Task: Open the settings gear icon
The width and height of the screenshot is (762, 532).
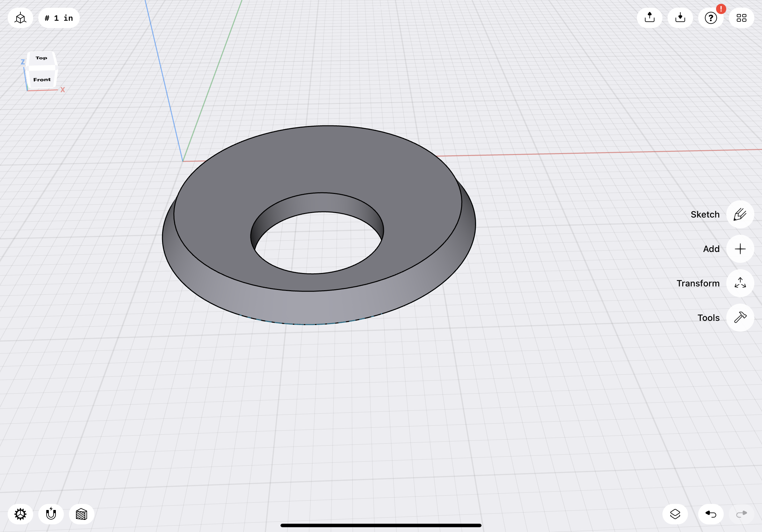Action: tap(20, 514)
